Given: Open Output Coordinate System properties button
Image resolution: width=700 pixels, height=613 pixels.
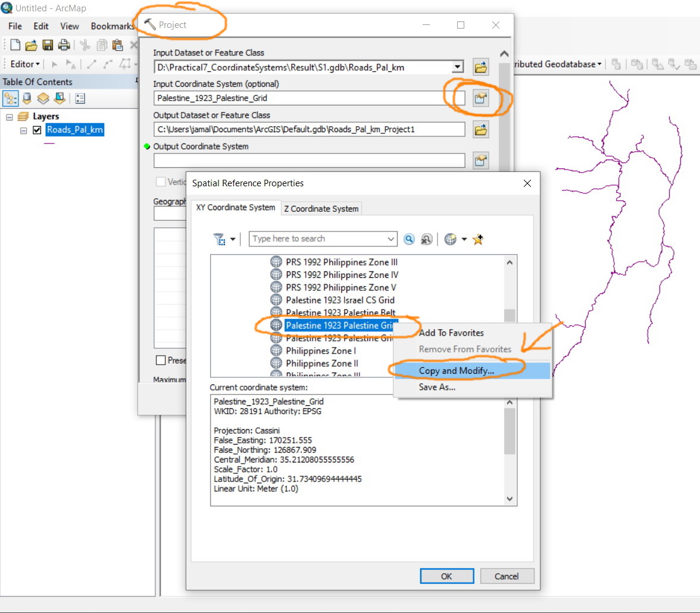Looking at the screenshot, I should (481, 161).
